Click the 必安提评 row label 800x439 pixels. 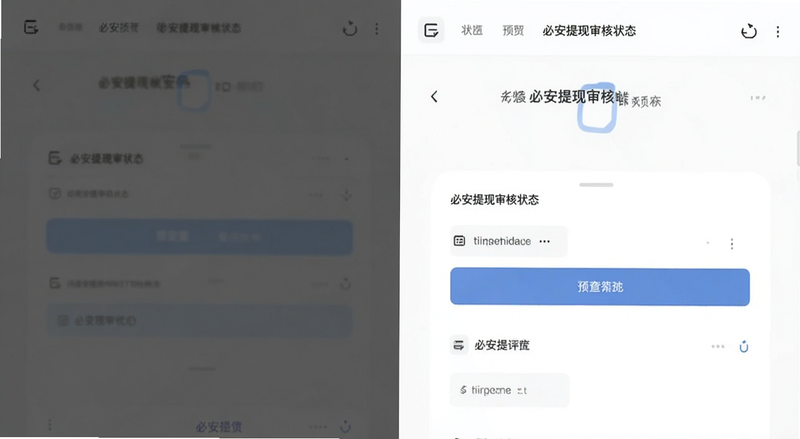coord(502,346)
